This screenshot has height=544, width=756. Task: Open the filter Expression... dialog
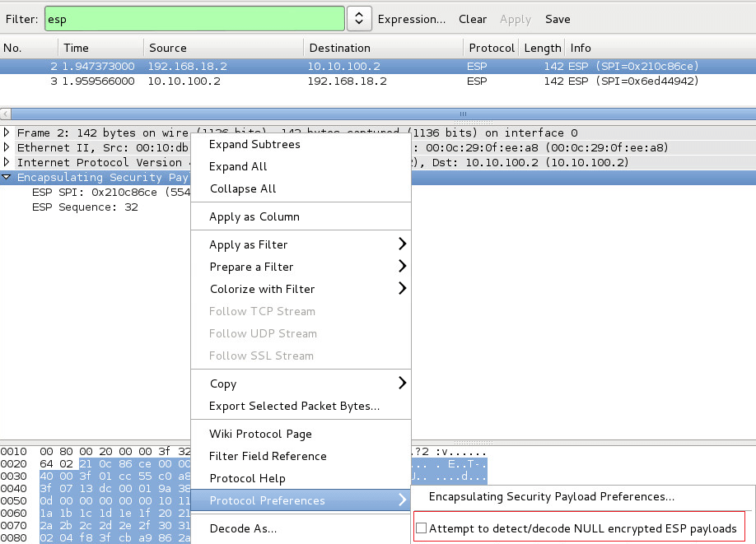click(x=411, y=19)
